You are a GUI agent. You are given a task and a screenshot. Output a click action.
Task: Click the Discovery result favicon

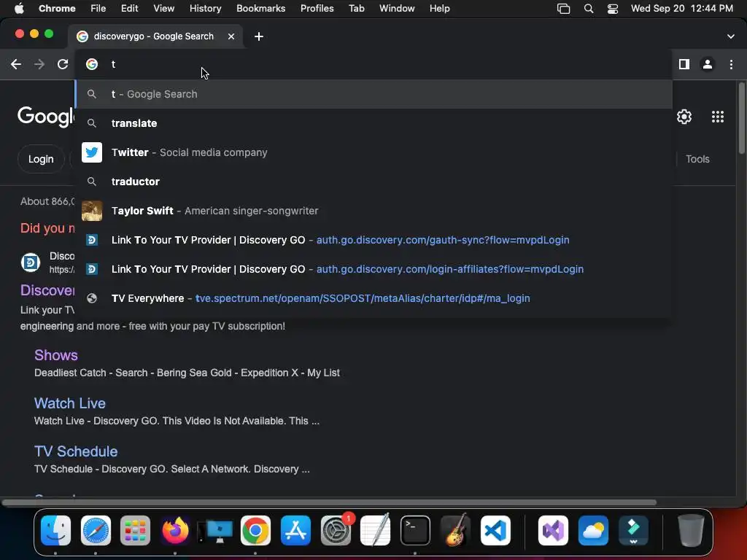coord(31,262)
